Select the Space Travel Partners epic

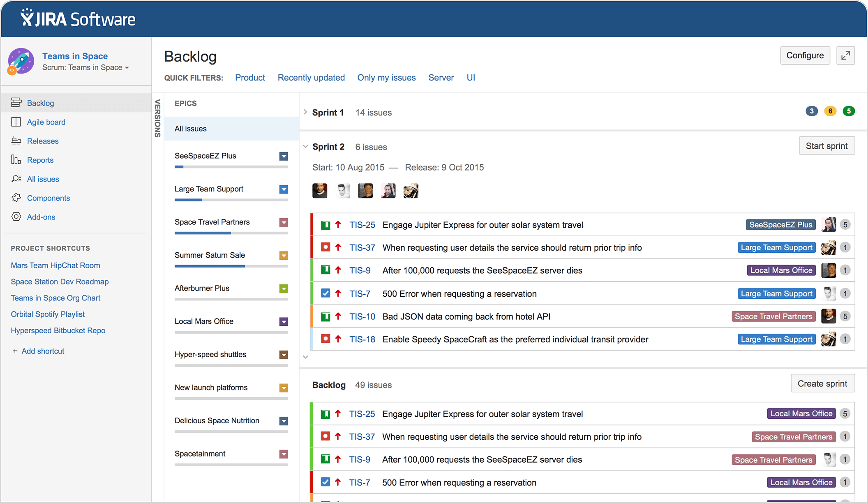212,222
